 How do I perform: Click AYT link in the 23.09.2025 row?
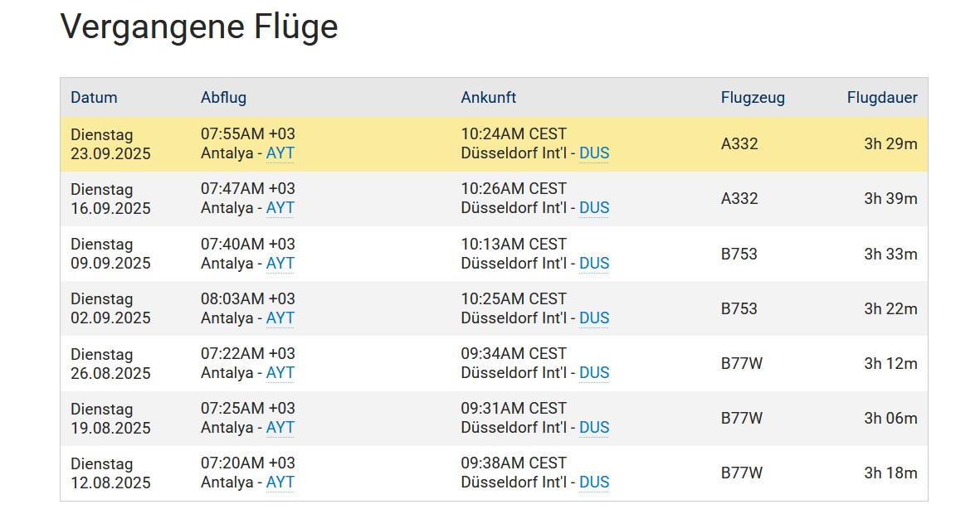click(280, 153)
